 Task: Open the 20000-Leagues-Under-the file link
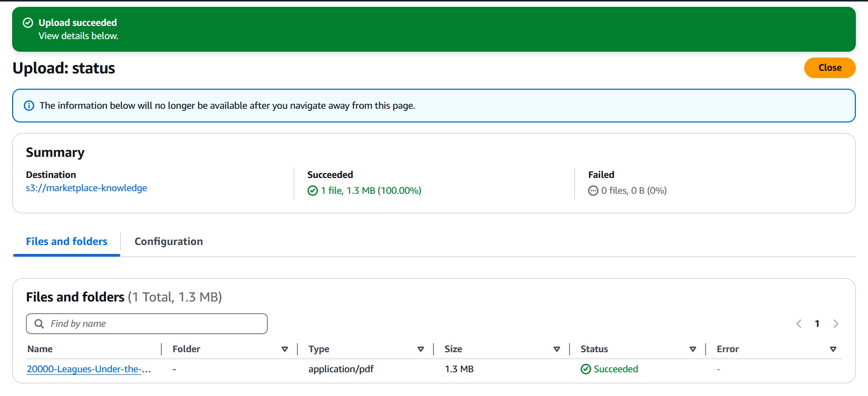coord(89,369)
